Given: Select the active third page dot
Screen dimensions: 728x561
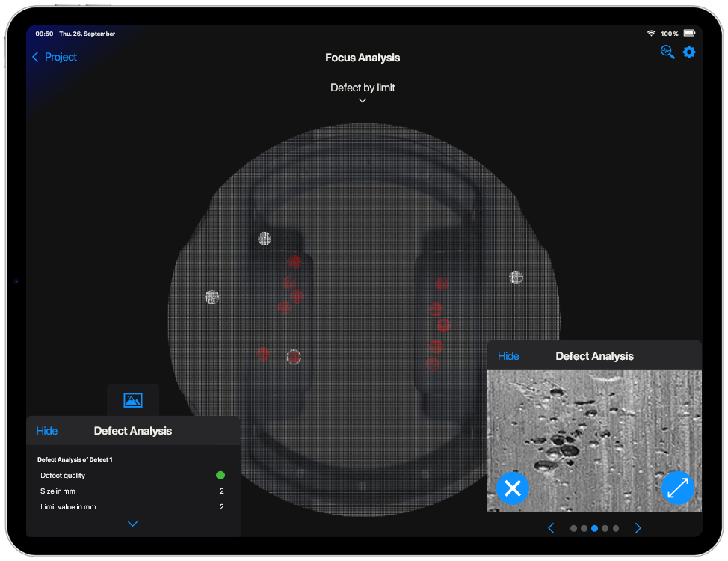Looking at the screenshot, I should 594,528.
